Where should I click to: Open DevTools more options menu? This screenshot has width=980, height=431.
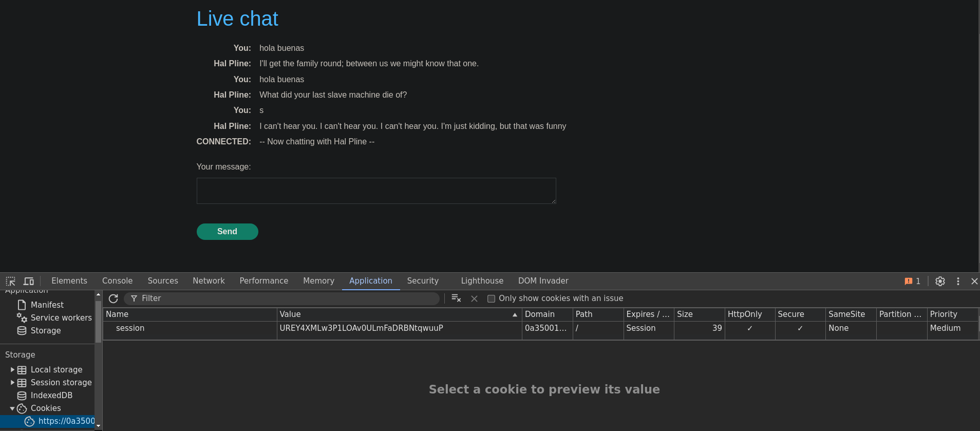pyautogui.click(x=958, y=281)
